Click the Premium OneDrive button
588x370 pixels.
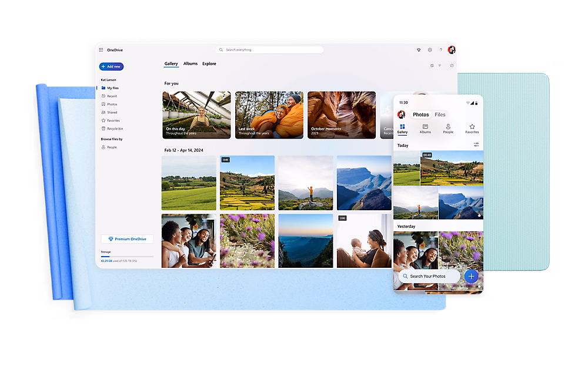pos(127,239)
